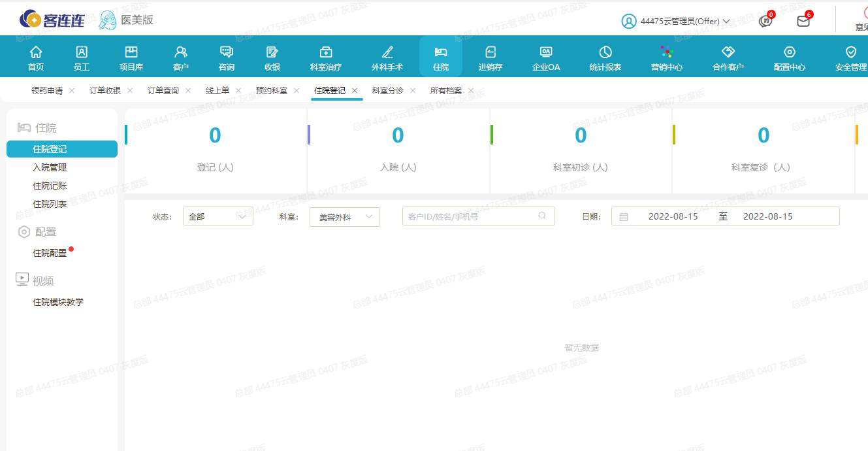
Task: Click the start date 2022-08-15 field
Action: tap(673, 216)
